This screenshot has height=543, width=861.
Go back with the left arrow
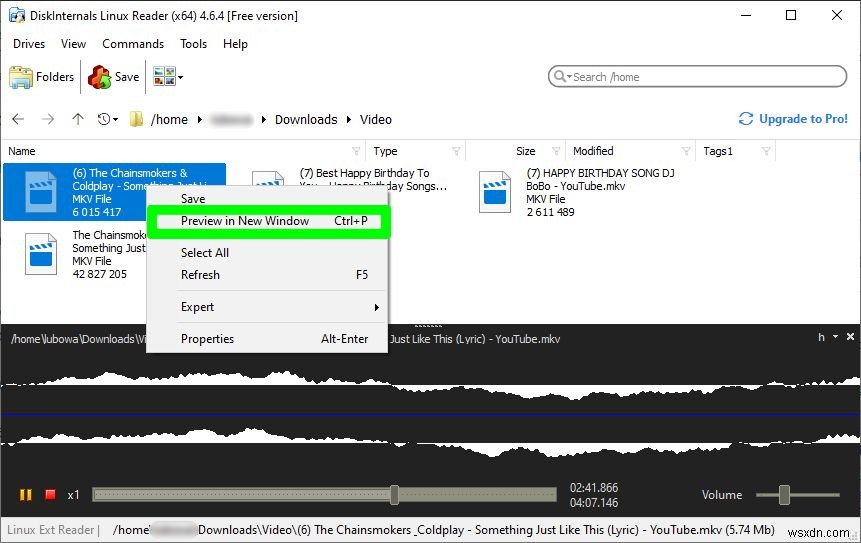(x=18, y=119)
